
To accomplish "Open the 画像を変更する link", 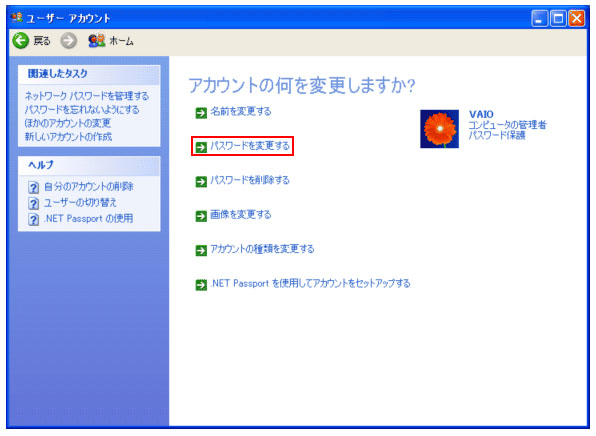I will click(241, 214).
